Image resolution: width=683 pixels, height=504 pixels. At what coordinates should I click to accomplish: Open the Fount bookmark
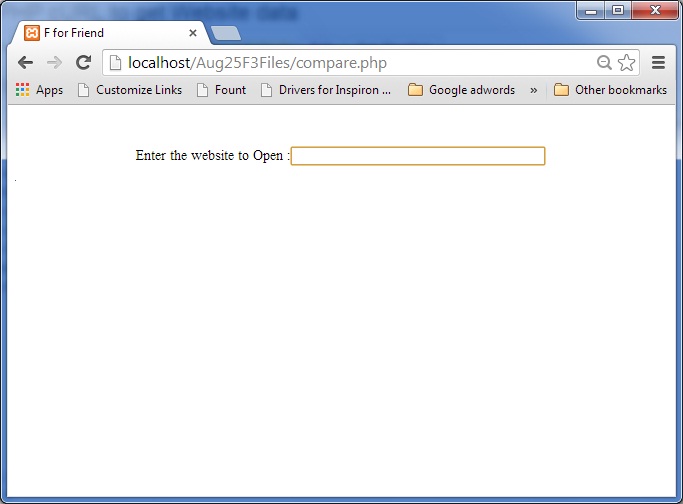tap(221, 90)
